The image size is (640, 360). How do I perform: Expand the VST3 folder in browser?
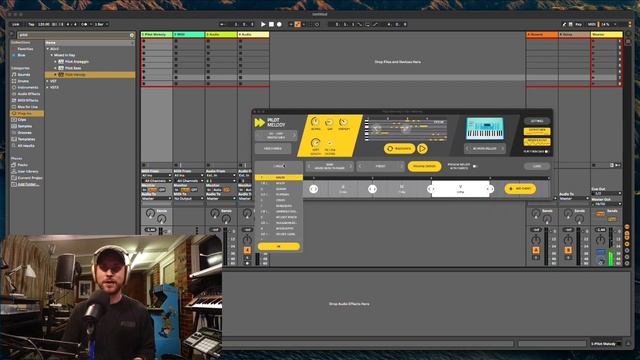[48, 87]
